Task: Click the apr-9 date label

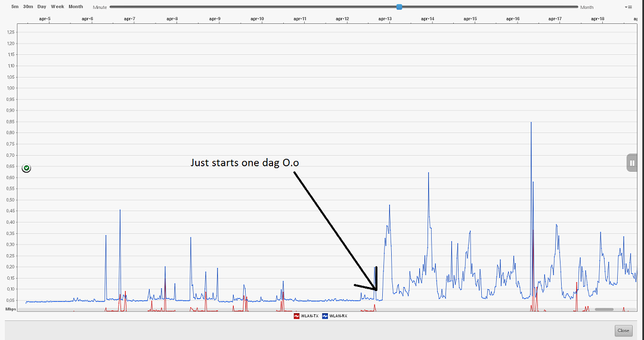Action: pyautogui.click(x=215, y=19)
